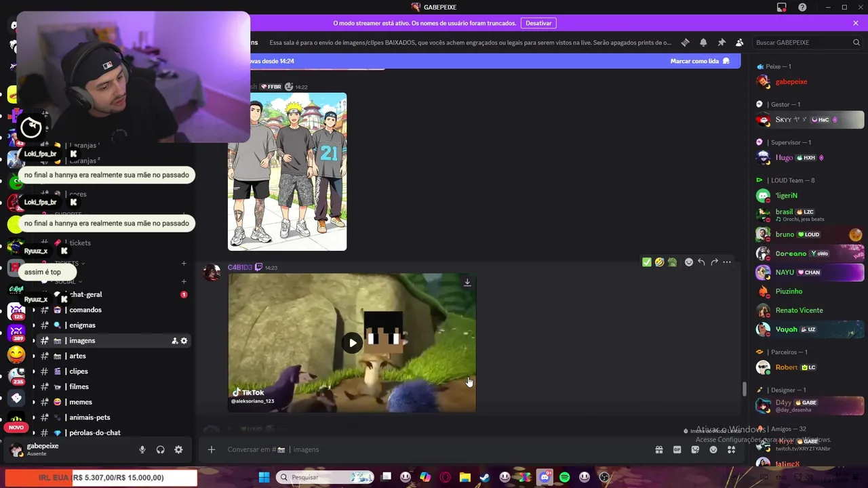The image size is (868, 488).
Task: Open add reaction emoji picker on message
Action: click(x=688, y=262)
